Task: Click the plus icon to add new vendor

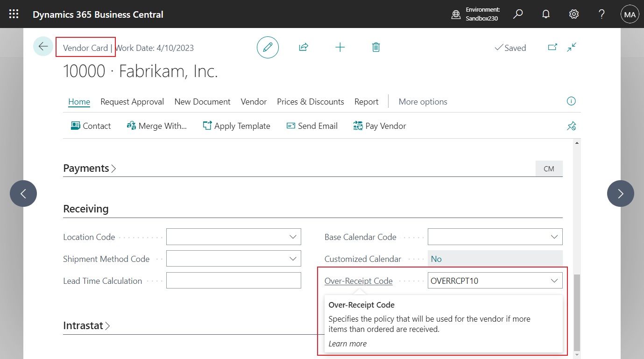Action: coord(340,47)
